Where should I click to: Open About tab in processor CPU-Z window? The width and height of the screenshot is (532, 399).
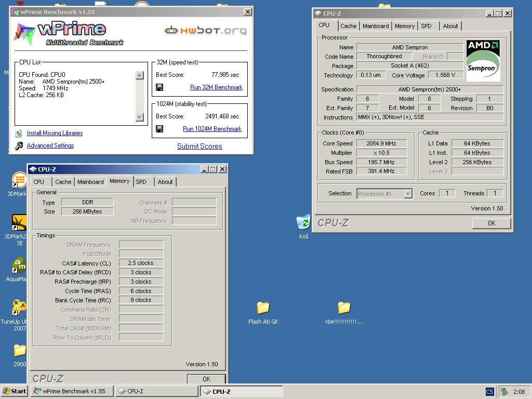(450, 26)
